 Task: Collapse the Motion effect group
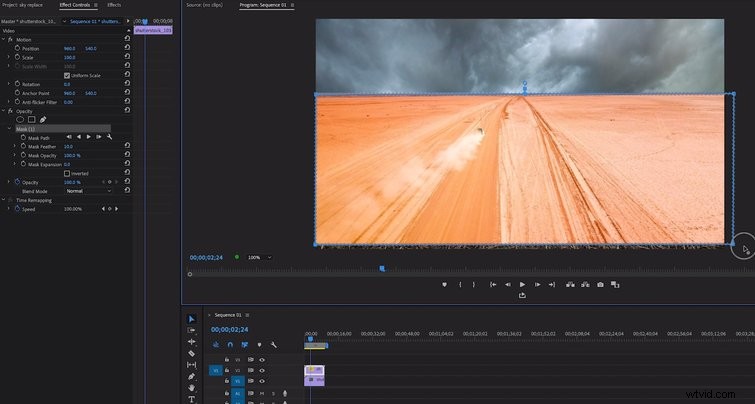click(4, 39)
